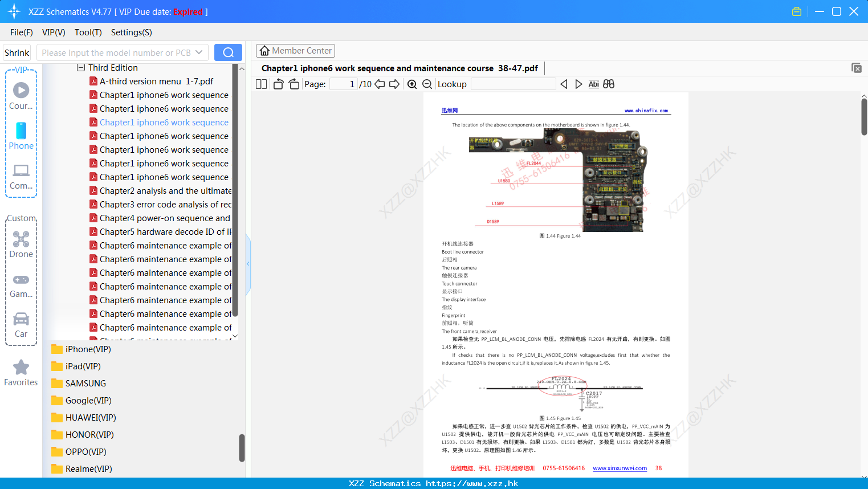Viewport: 868px width, 489px height.
Task: Click the yellow toolbox icon in title bar
Action: [797, 11]
